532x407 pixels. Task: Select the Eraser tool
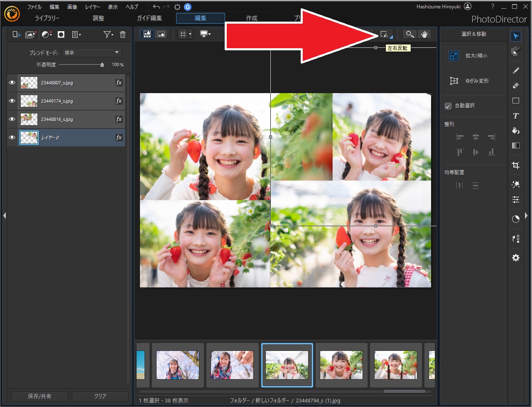coord(515,86)
